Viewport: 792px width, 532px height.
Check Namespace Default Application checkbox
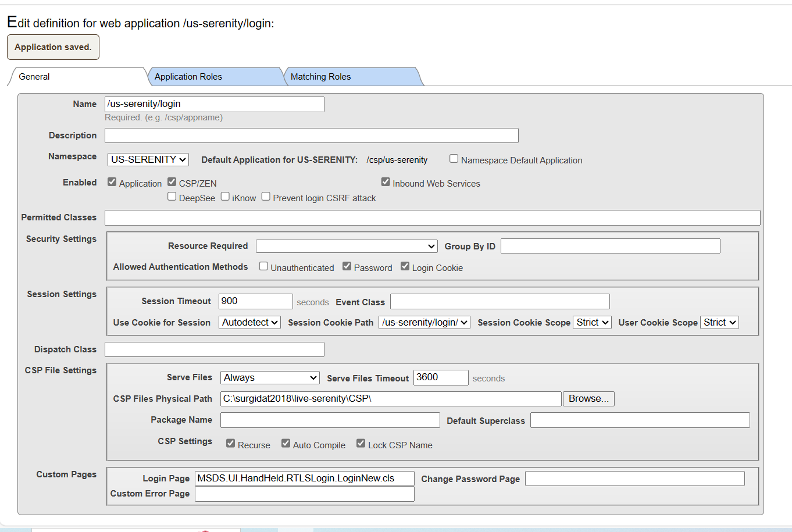click(x=454, y=159)
